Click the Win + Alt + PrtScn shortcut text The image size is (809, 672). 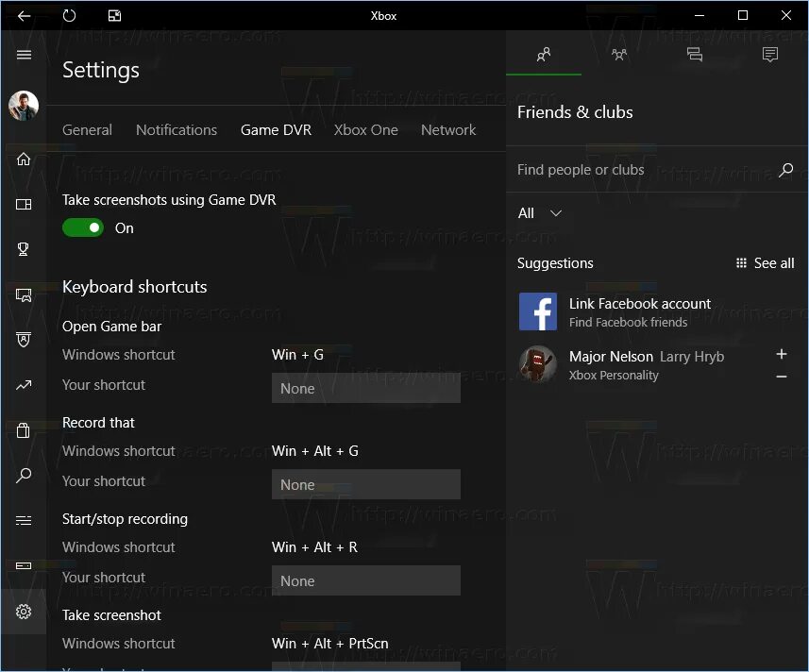click(x=330, y=643)
